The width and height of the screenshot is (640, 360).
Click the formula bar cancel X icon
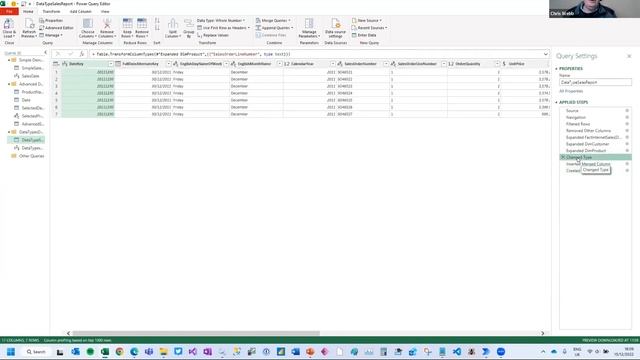[x=58, y=54]
